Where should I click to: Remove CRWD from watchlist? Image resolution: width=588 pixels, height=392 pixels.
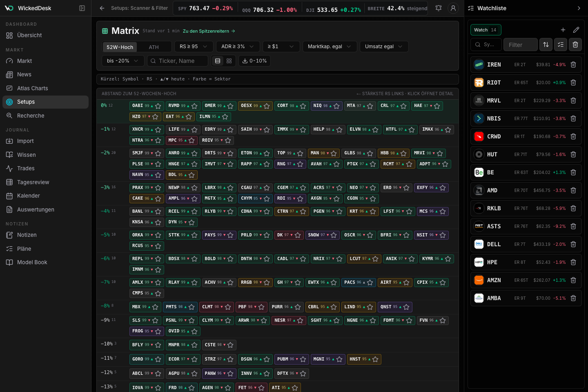coord(573,136)
